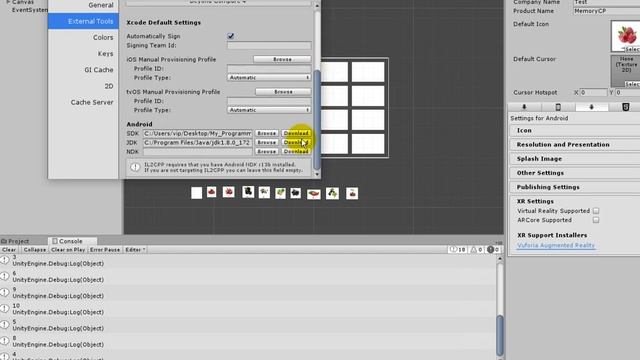
Task: Toggle Error Pause in console
Action: coord(105,249)
